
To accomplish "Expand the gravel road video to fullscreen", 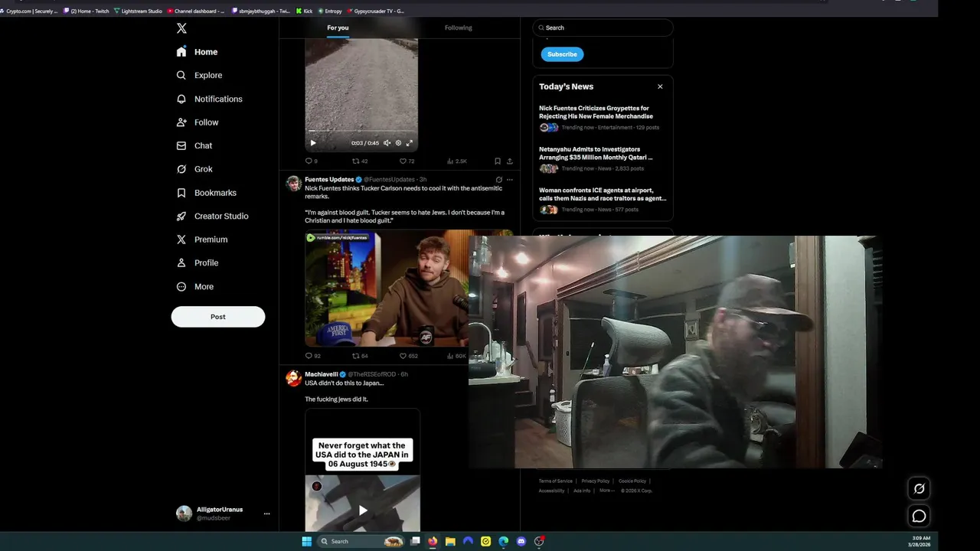I will tap(410, 143).
